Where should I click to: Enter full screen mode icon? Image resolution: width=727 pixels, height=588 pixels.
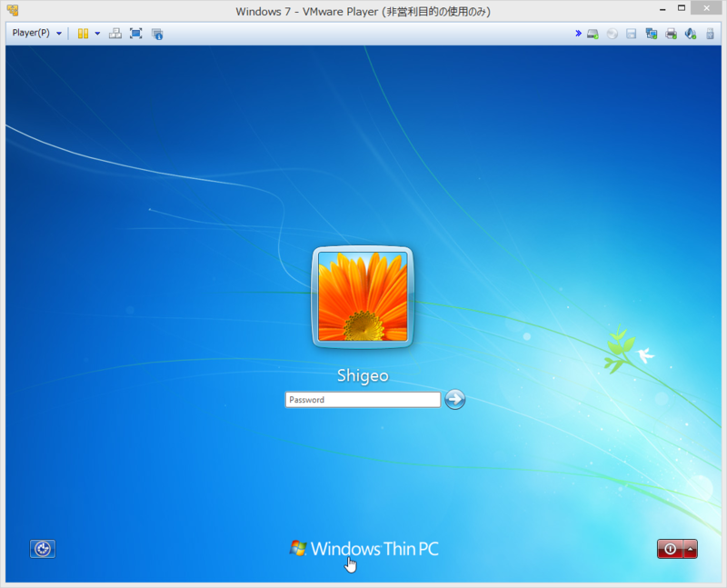click(x=135, y=34)
